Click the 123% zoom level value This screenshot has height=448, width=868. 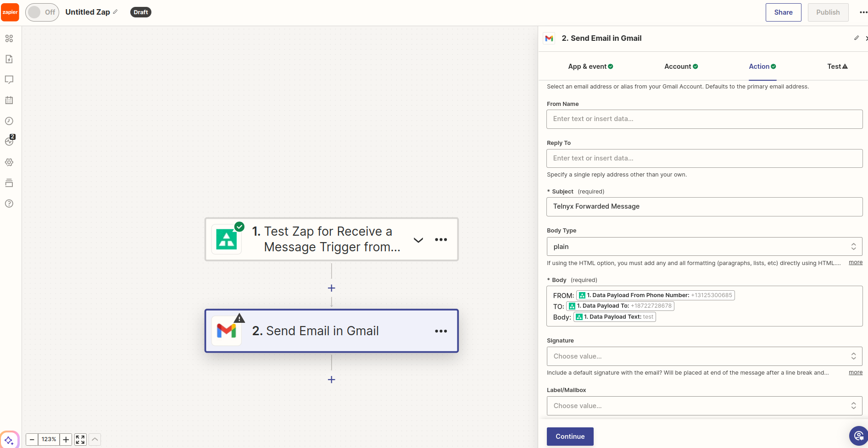click(49, 440)
